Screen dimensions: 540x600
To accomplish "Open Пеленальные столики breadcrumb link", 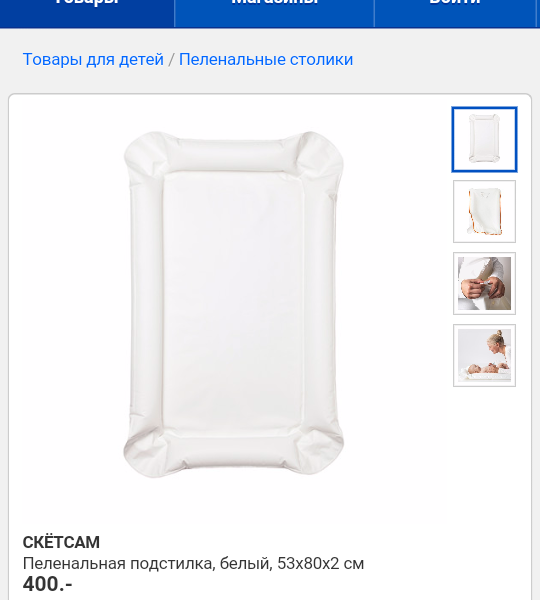I will (x=266, y=60).
